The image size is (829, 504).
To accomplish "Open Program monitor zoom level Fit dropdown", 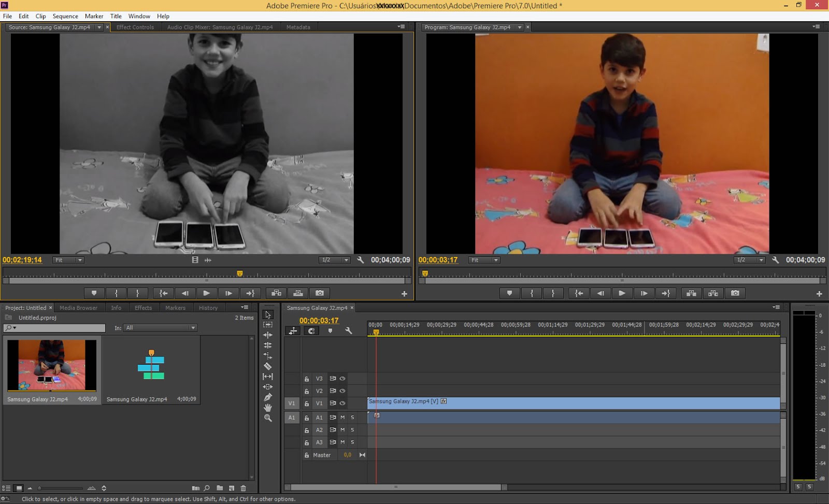I will tap(484, 260).
